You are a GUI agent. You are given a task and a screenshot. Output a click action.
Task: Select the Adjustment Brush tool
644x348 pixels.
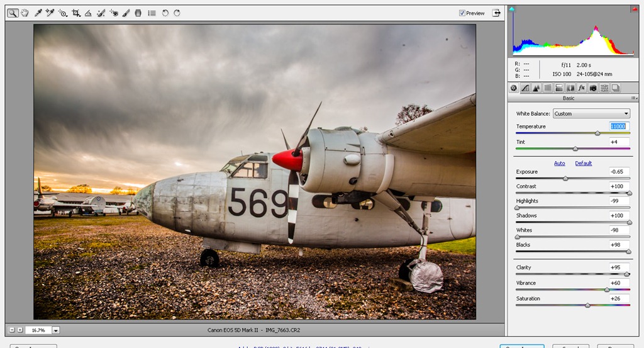(x=126, y=13)
